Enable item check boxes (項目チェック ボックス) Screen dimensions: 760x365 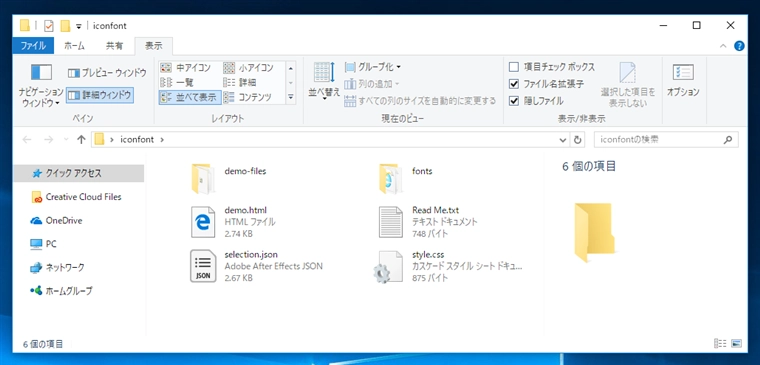click(x=552, y=67)
